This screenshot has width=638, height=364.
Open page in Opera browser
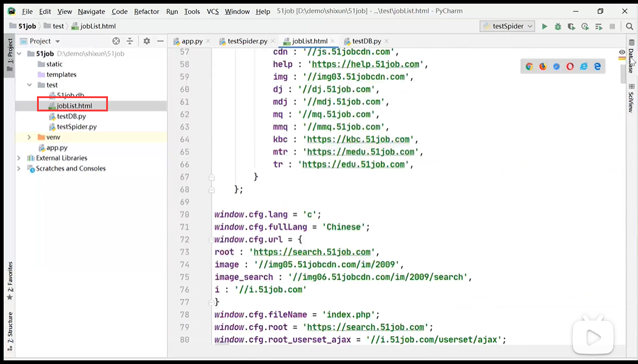point(570,67)
